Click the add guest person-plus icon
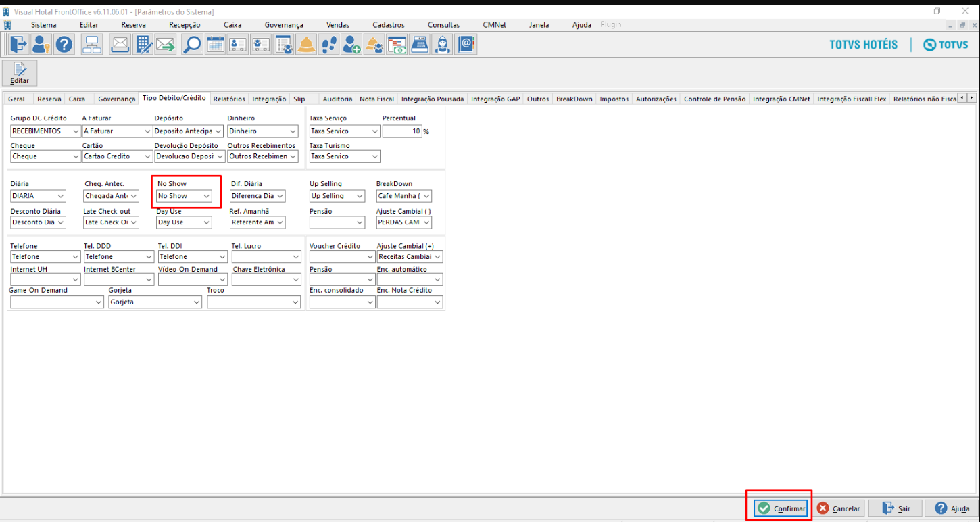This screenshot has height=522, width=980. point(351,45)
